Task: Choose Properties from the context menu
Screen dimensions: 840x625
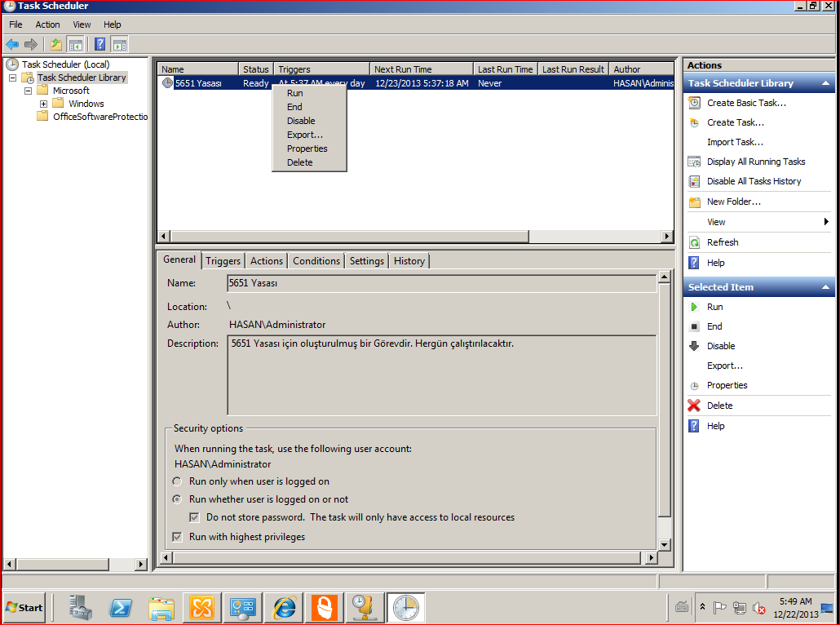Action: (x=307, y=148)
